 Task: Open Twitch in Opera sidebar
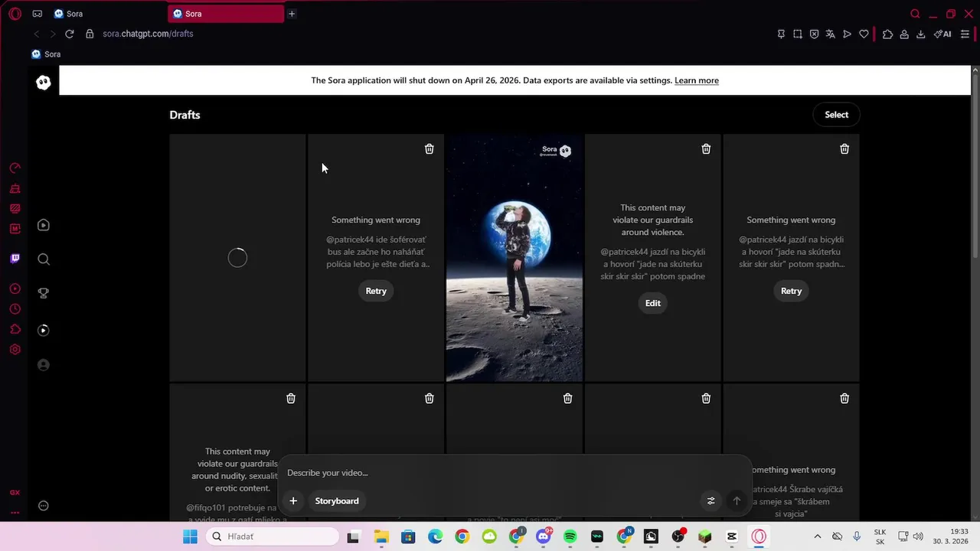15,259
